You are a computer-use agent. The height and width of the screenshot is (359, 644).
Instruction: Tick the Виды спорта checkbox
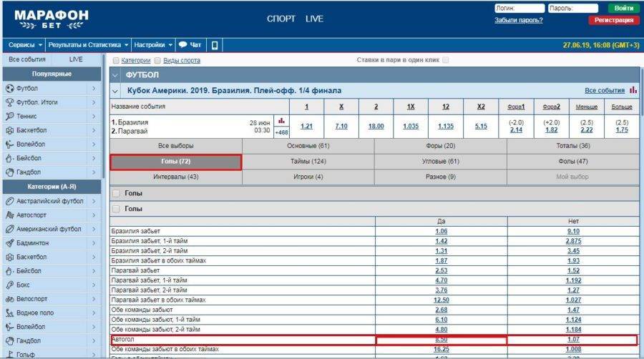tap(157, 61)
